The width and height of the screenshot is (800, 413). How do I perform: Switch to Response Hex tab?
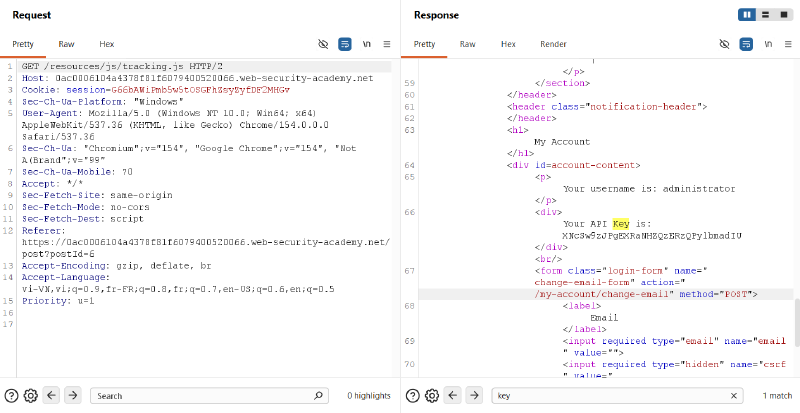[508, 44]
